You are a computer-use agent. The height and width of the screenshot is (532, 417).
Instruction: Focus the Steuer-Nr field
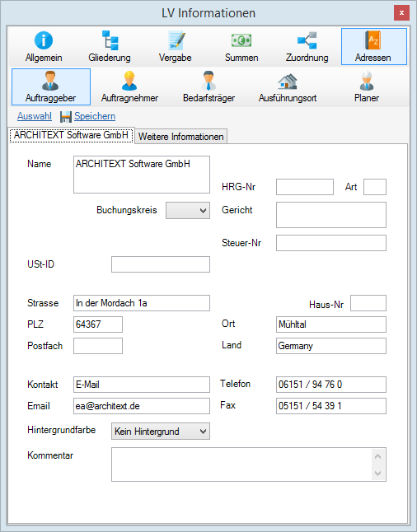(x=331, y=243)
